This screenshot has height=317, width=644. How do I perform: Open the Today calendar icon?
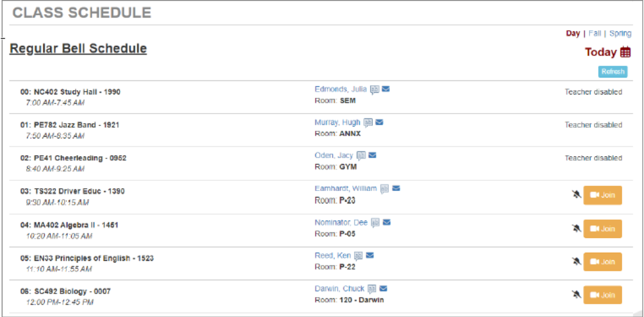625,52
